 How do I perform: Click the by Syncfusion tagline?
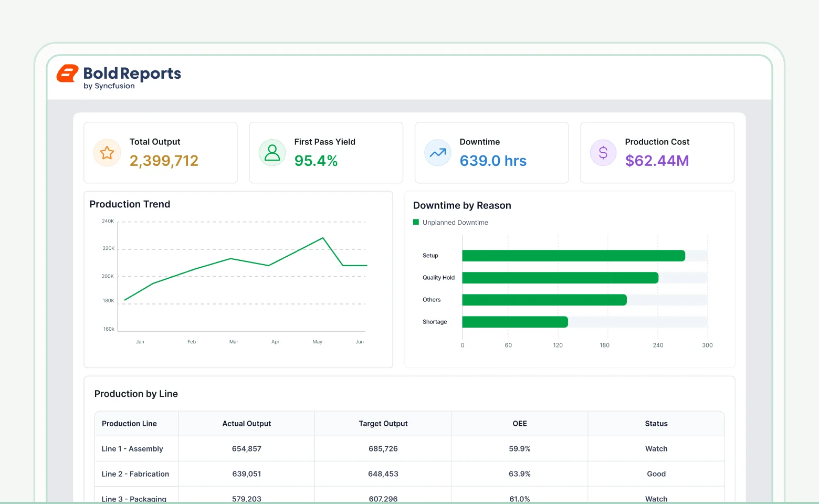tap(109, 86)
